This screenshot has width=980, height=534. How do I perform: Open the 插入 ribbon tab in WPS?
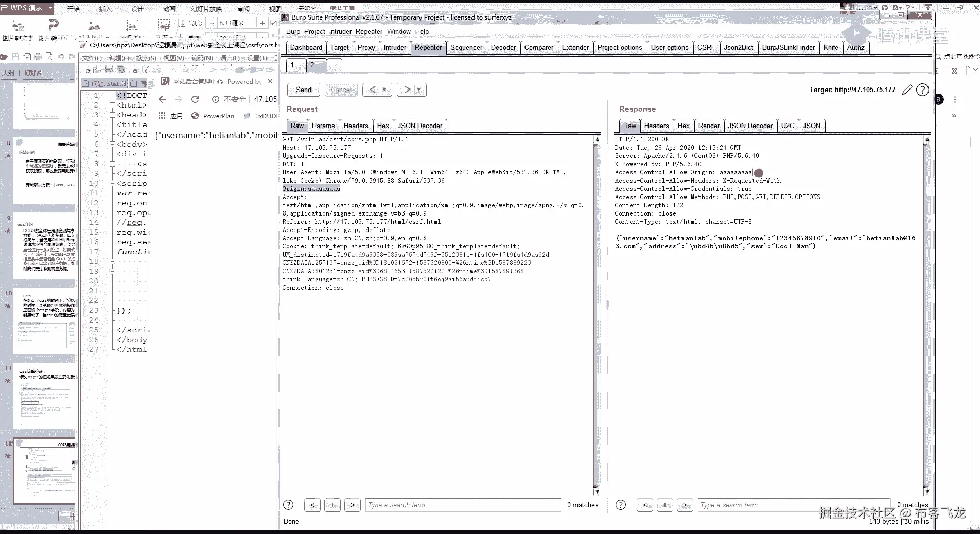pyautogui.click(x=105, y=9)
